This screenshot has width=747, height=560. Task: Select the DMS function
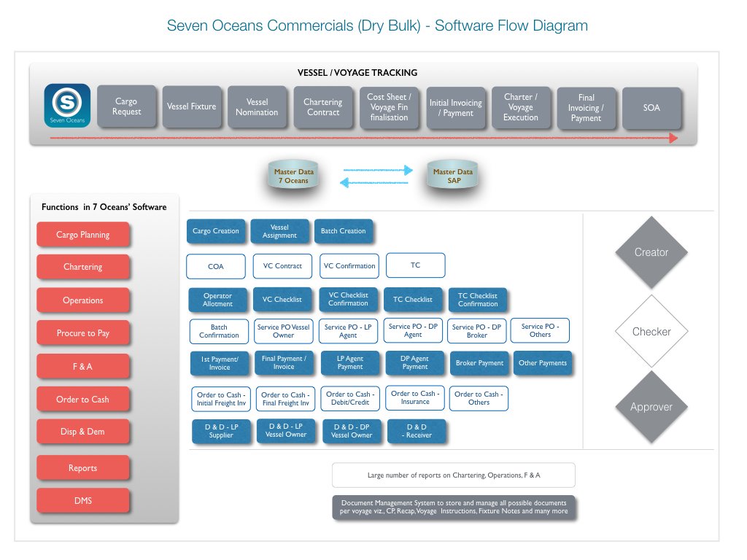pyautogui.click(x=83, y=500)
